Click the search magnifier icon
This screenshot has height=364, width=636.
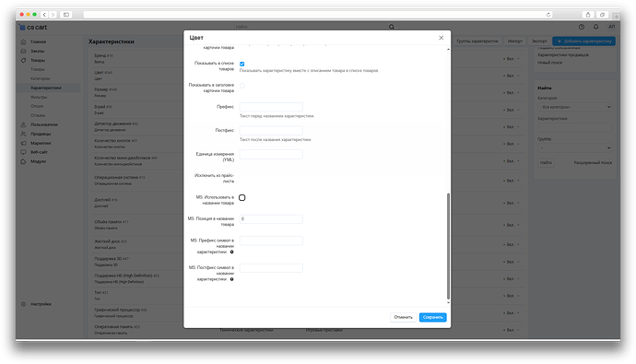tap(392, 27)
